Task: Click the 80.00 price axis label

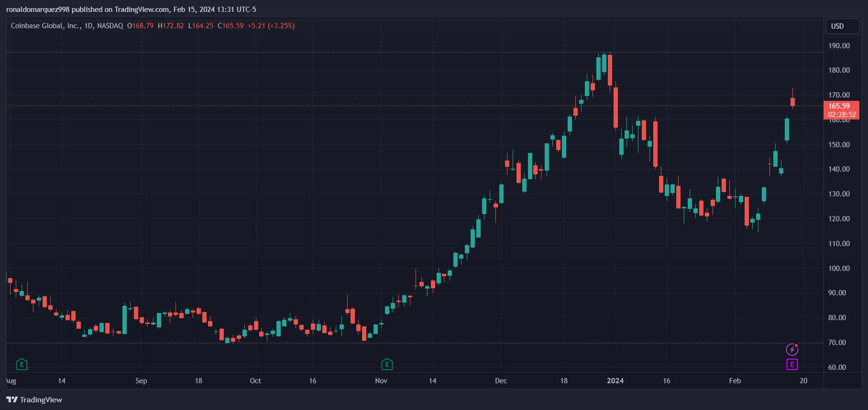Action: pyautogui.click(x=837, y=318)
